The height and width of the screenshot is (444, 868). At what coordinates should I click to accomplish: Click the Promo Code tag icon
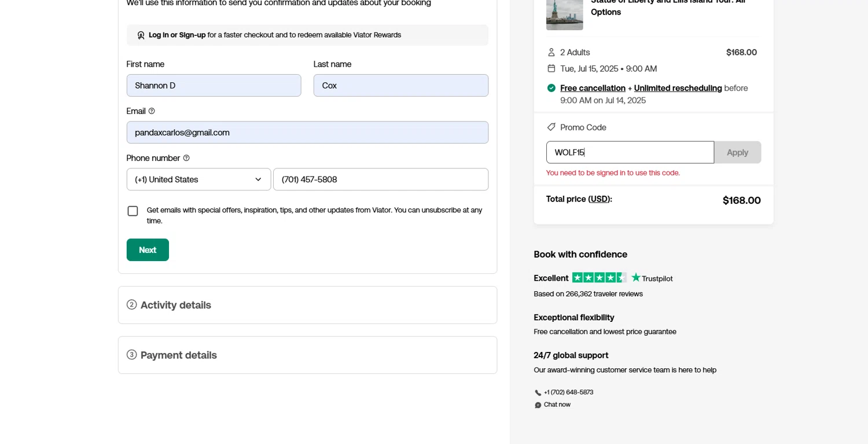551,127
